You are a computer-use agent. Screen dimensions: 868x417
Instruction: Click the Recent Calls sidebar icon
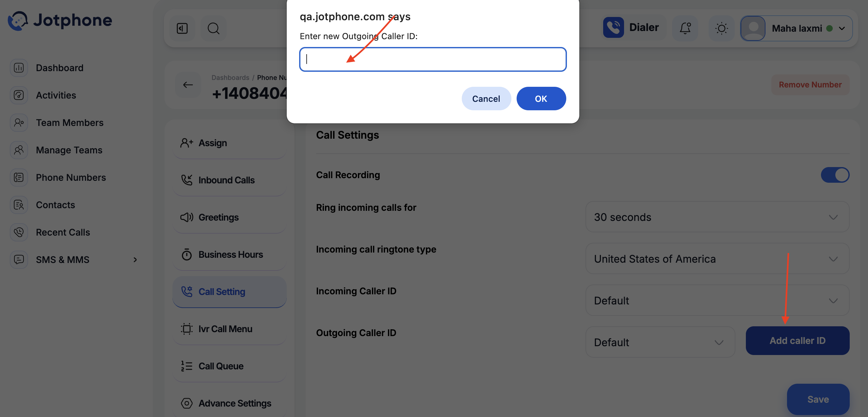(19, 232)
